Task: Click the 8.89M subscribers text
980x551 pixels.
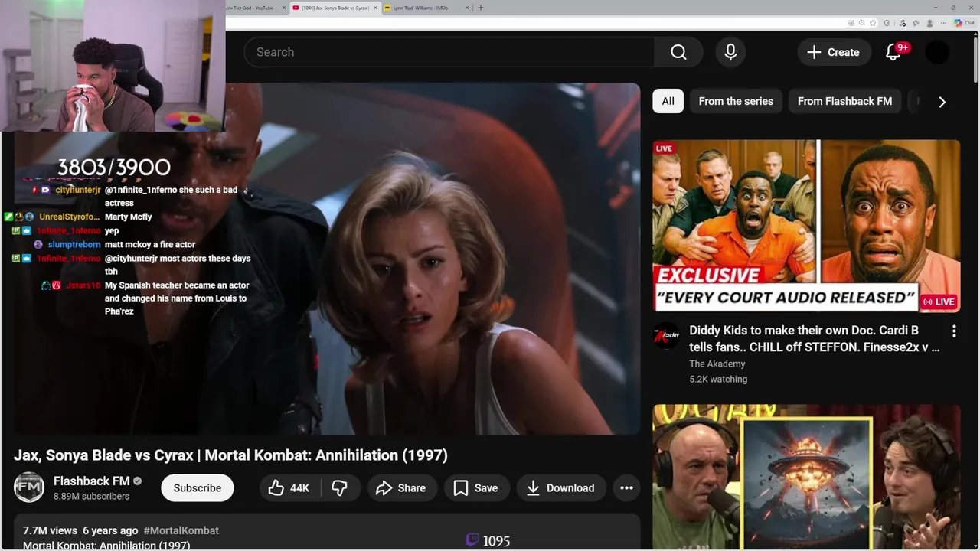Action: pos(91,496)
